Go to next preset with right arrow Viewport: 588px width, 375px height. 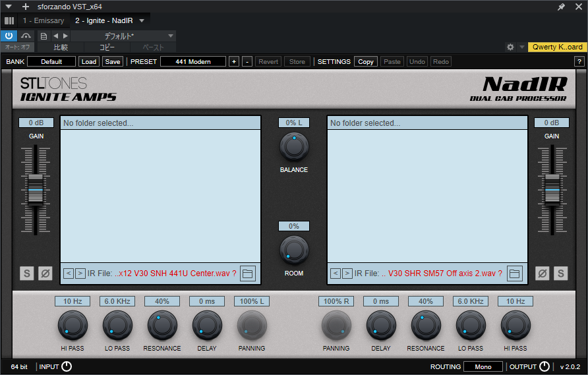coord(66,36)
